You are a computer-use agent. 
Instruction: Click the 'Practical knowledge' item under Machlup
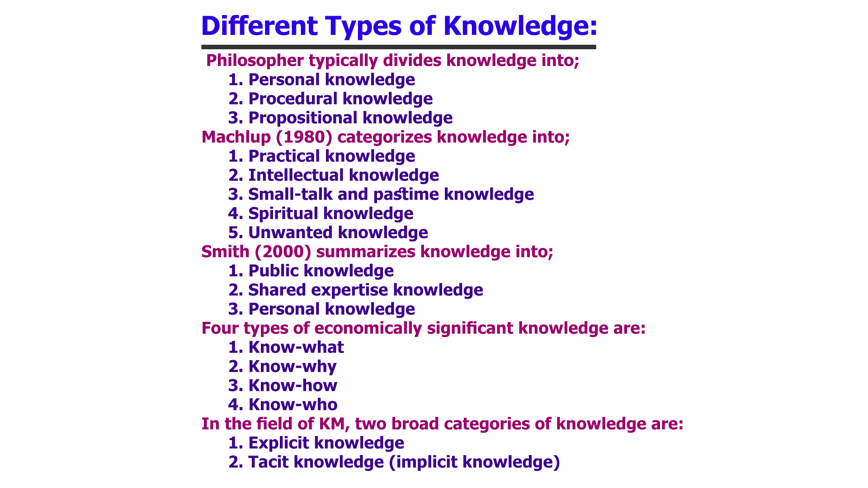coord(331,155)
